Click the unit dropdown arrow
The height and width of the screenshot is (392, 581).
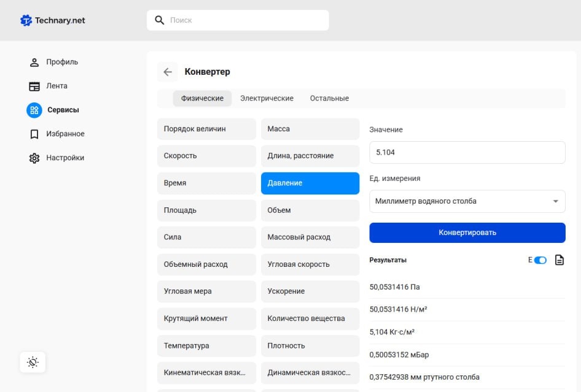555,201
